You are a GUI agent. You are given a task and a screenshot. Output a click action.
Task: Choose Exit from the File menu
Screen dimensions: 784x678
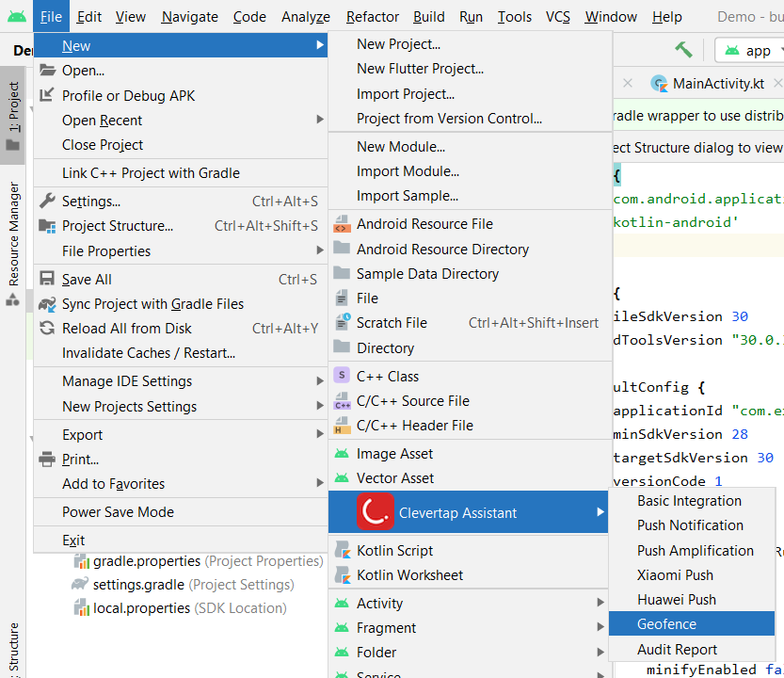click(181, 540)
